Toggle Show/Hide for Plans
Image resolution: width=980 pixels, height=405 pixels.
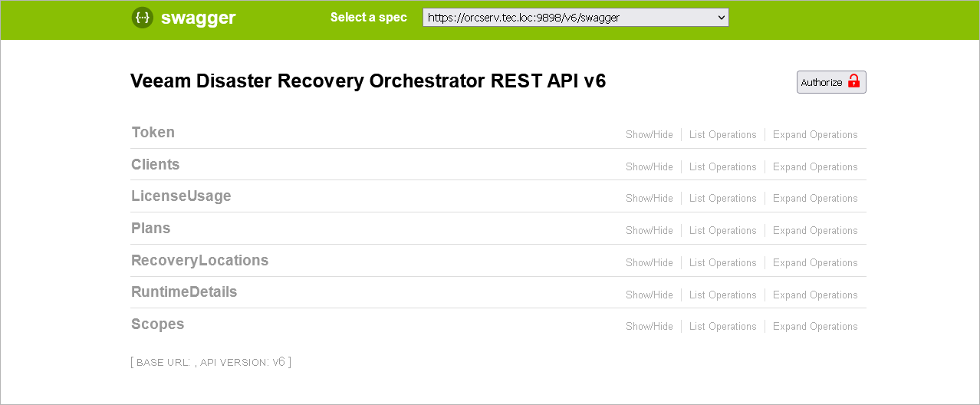click(x=649, y=231)
